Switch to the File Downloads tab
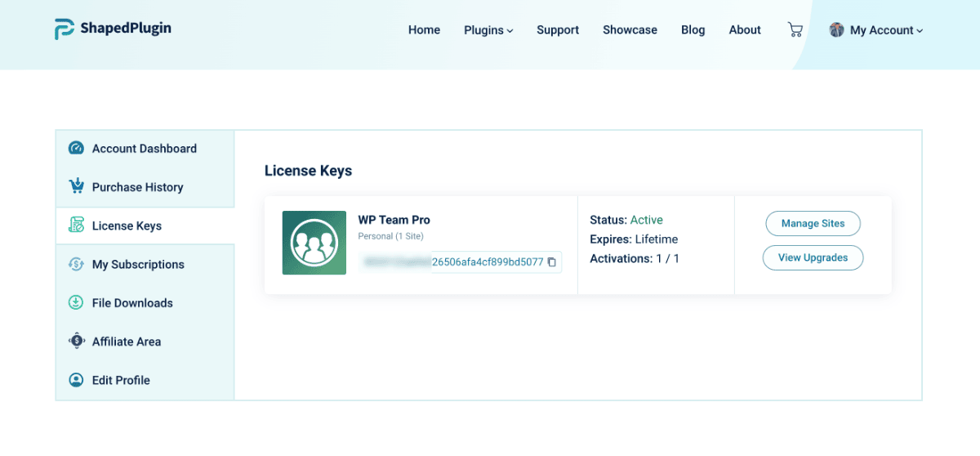This screenshot has width=980, height=456. click(145, 302)
